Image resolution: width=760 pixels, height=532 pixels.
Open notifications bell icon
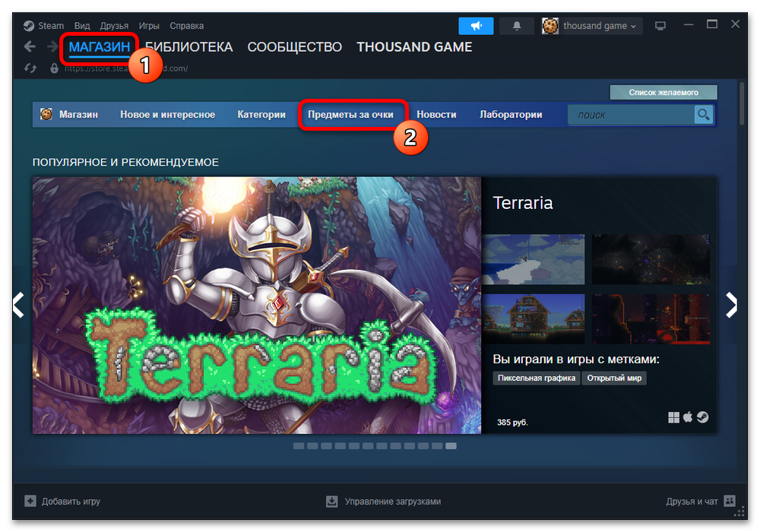(x=517, y=26)
